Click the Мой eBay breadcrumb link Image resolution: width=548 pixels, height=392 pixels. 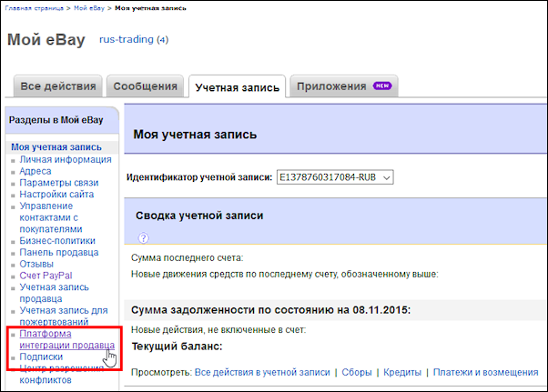[89, 8]
